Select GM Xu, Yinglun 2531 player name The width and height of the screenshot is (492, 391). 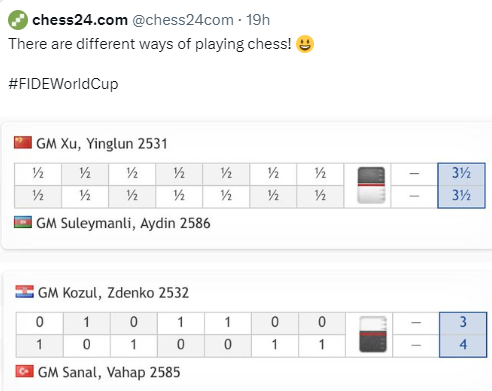pos(102,144)
